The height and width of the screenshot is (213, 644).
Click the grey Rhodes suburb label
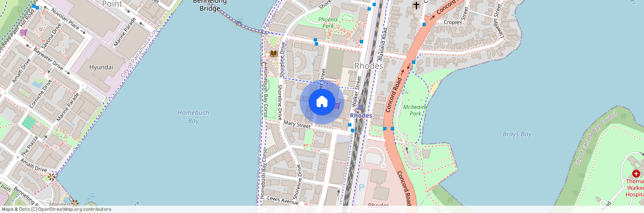(x=369, y=66)
